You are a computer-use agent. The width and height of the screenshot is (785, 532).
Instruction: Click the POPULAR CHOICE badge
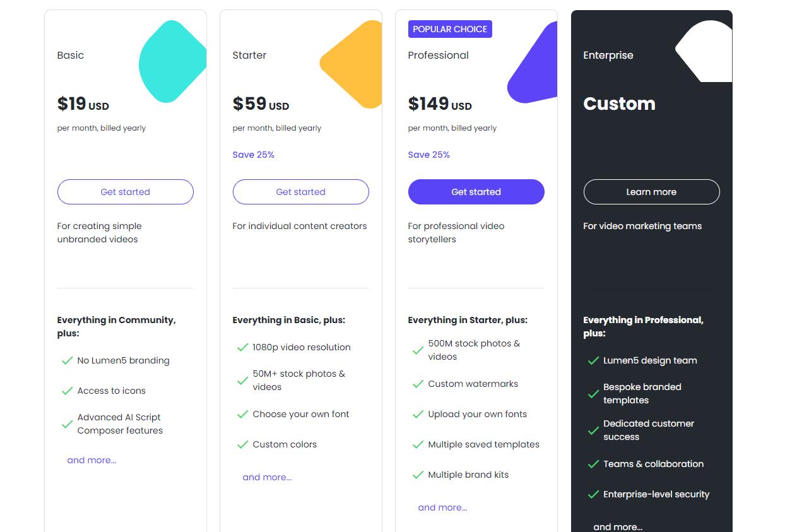pos(450,29)
